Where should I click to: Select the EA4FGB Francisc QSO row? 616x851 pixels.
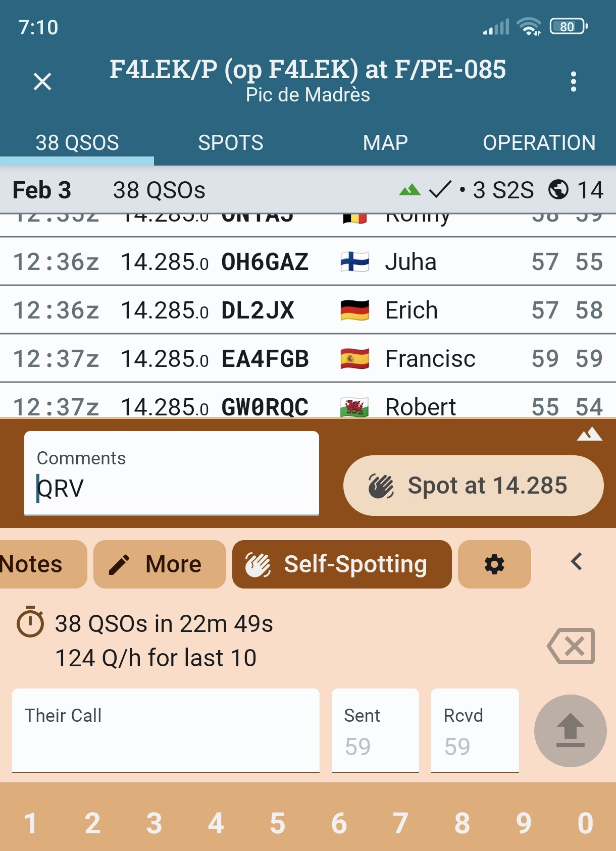coord(308,358)
